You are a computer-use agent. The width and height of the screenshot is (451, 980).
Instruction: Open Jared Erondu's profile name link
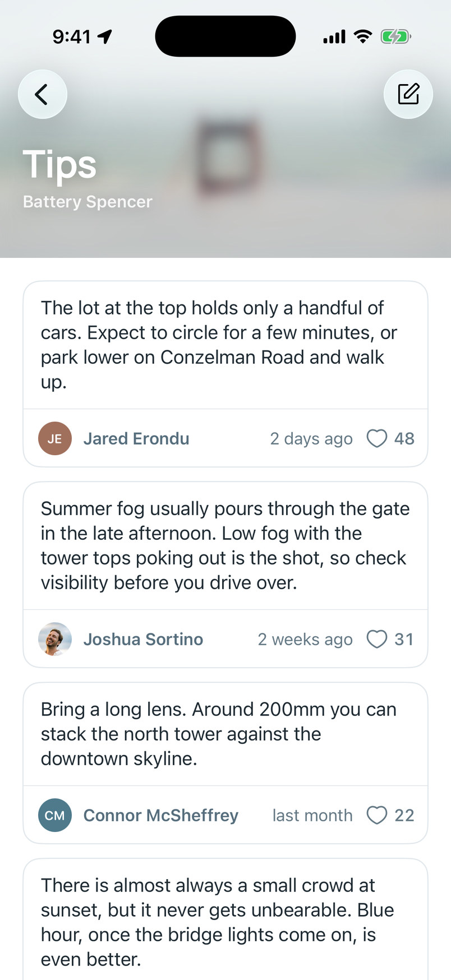tap(136, 438)
